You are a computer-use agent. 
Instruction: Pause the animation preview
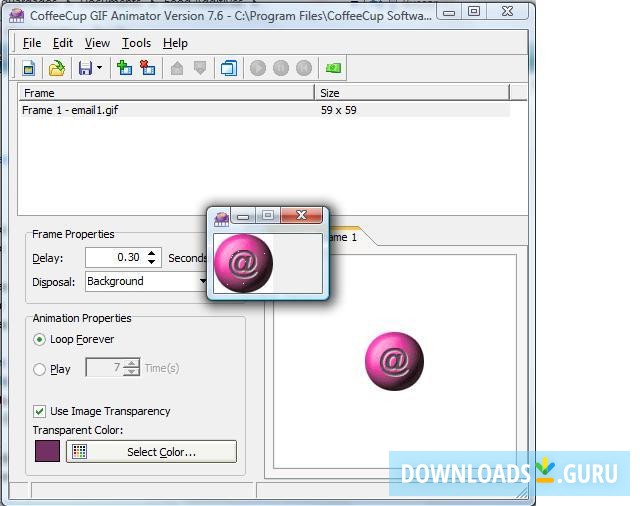(x=281, y=68)
